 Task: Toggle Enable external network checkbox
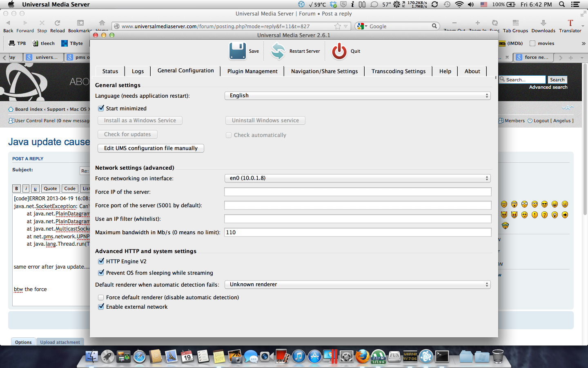pos(101,307)
